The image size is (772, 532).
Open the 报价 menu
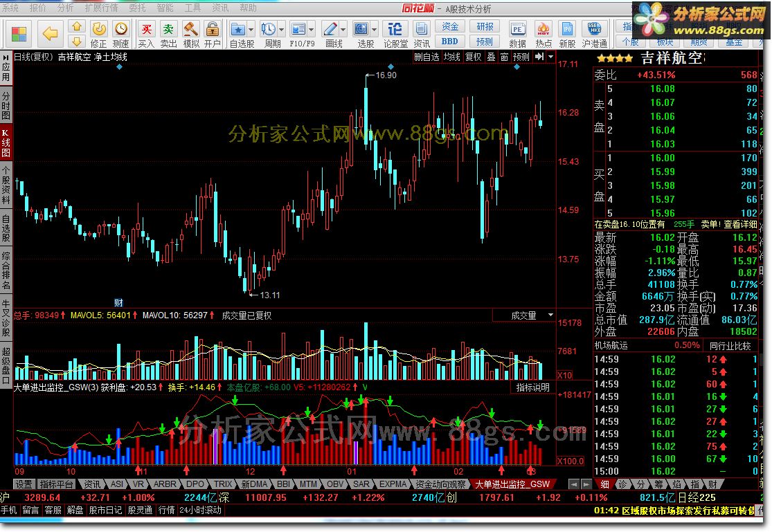pos(38,8)
